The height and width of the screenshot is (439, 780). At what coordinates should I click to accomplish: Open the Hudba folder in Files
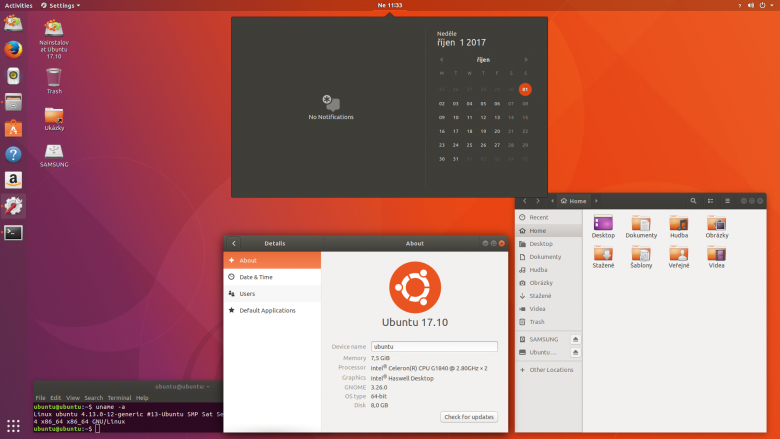click(x=679, y=227)
